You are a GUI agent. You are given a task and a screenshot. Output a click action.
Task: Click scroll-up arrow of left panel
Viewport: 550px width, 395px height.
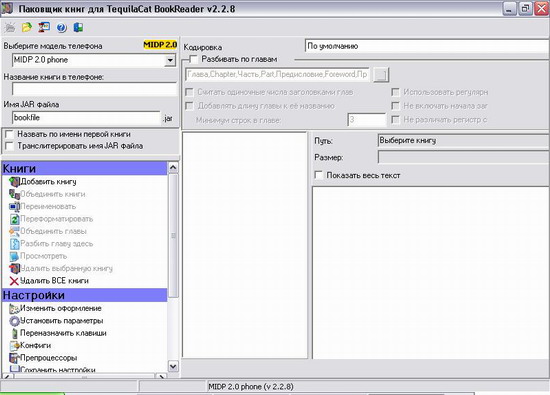coord(173,167)
